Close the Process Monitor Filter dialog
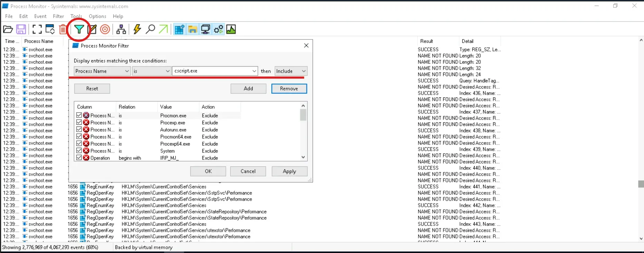The width and height of the screenshot is (644, 253). (x=306, y=46)
